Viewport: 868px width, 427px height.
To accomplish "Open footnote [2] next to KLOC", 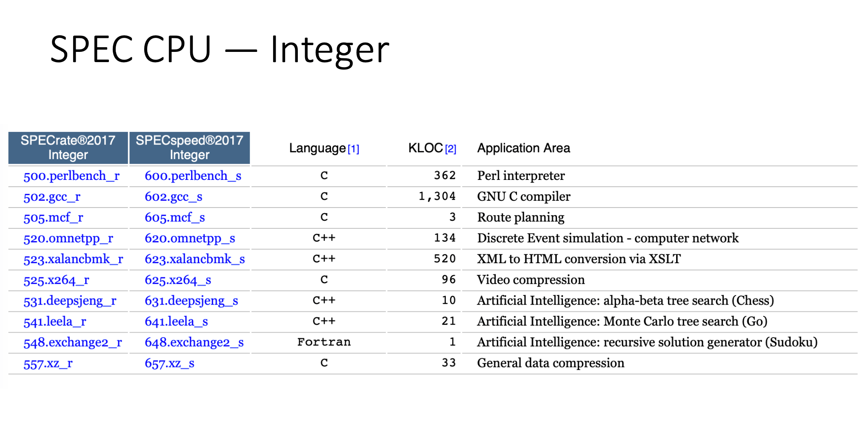I will coord(451,149).
